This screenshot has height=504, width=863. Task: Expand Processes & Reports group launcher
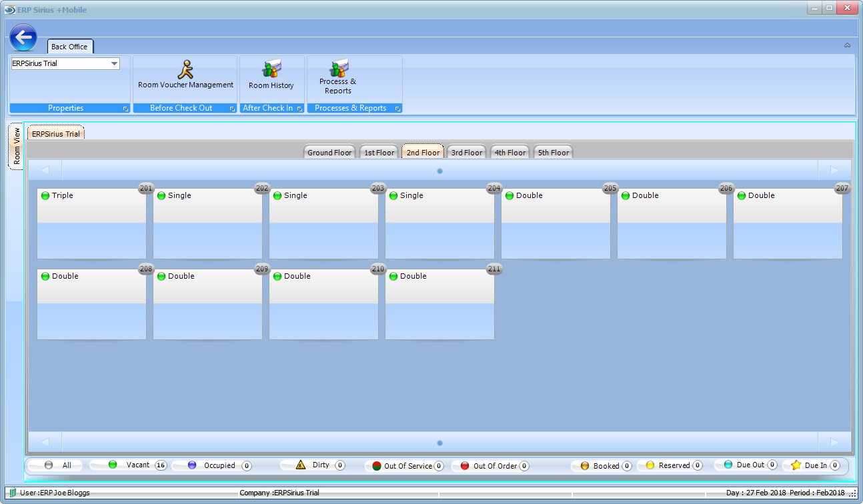397,109
